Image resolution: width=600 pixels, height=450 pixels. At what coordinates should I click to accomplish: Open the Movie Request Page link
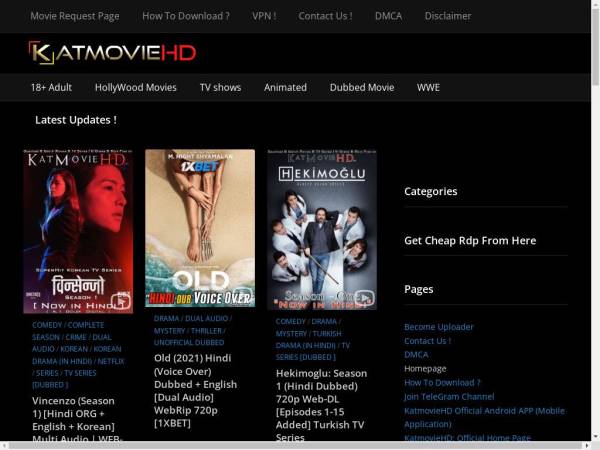(75, 16)
